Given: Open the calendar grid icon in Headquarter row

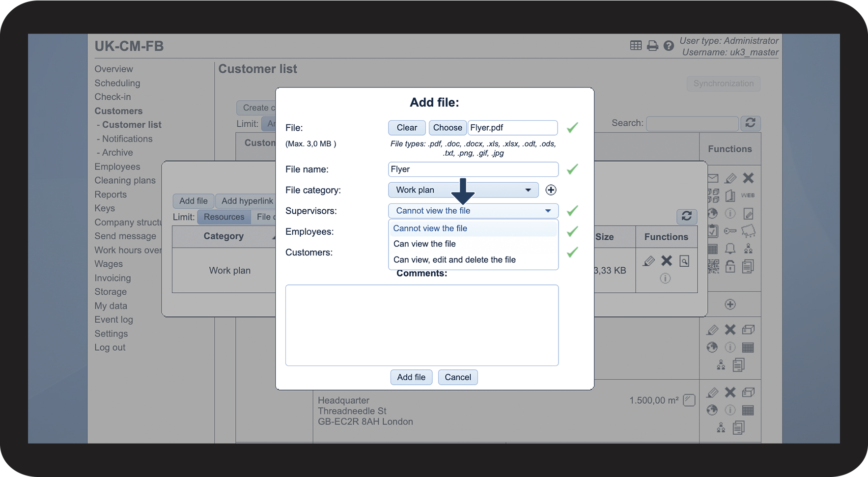Looking at the screenshot, I should click(748, 410).
